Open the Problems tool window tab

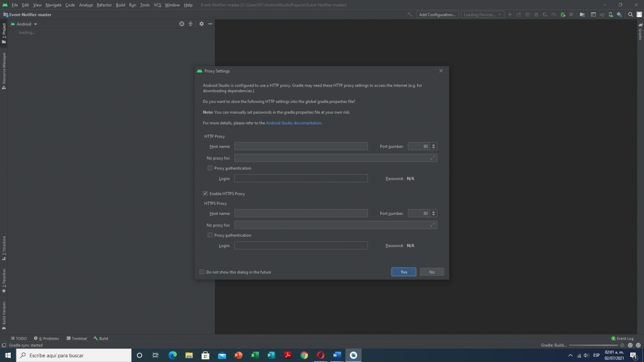tap(47, 338)
